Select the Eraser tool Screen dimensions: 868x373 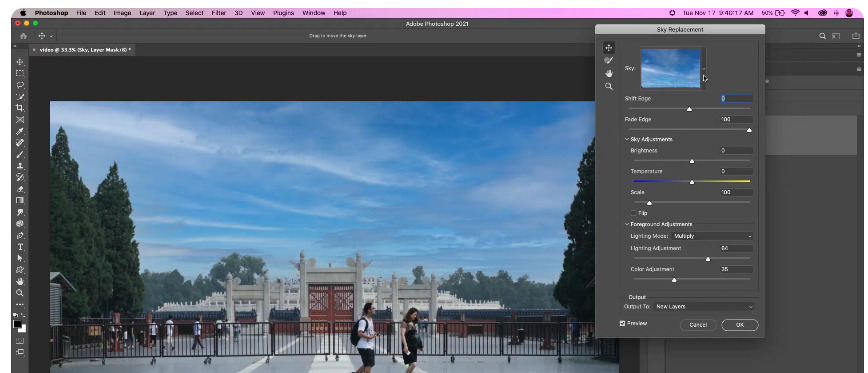click(20, 189)
